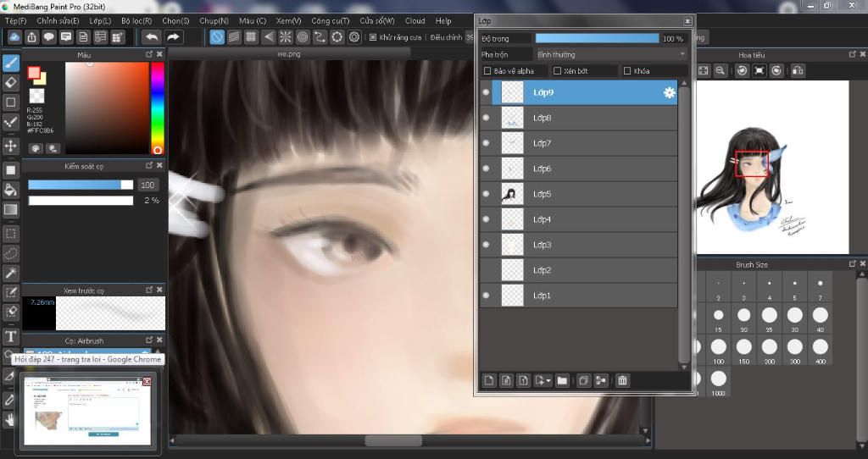This screenshot has width=868, height=459.
Task: Toggle Khử răng cưa checkbox
Action: [x=373, y=37]
